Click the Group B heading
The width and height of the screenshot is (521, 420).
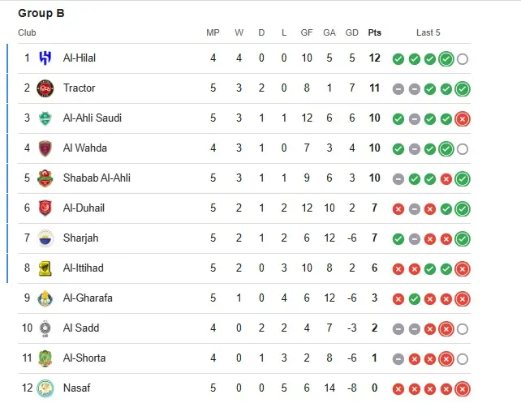41,14
